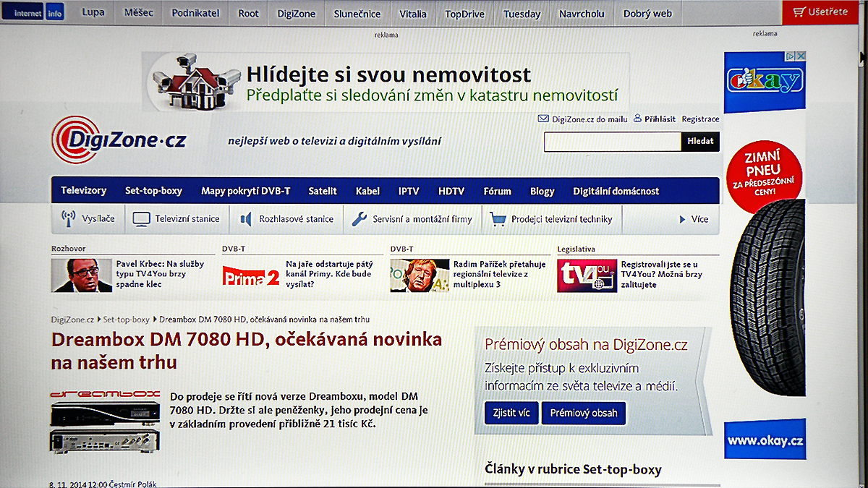The width and height of the screenshot is (868, 488).
Task: Click the Hlídejte si svou nemovitost banner
Action: click(386, 81)
